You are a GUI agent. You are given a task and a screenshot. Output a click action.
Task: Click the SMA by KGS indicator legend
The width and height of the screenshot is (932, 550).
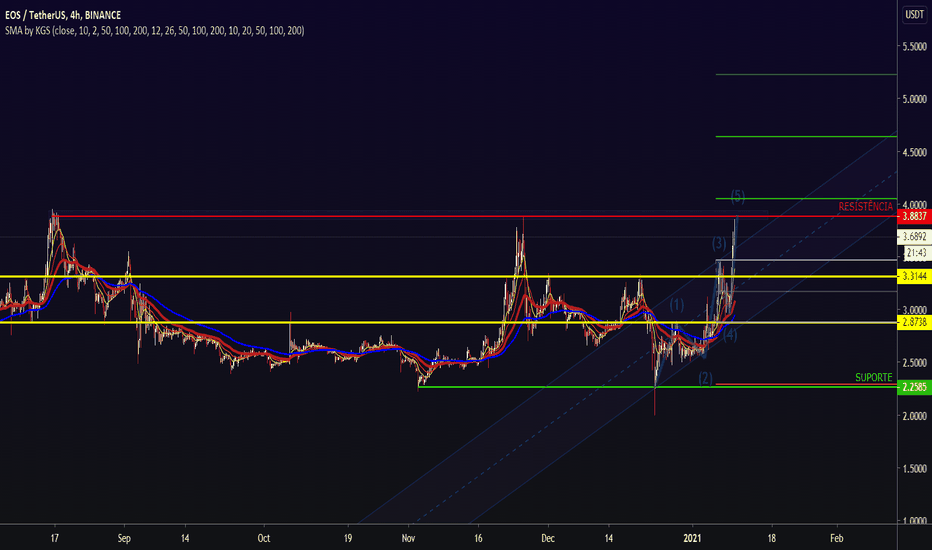point(155,30)
